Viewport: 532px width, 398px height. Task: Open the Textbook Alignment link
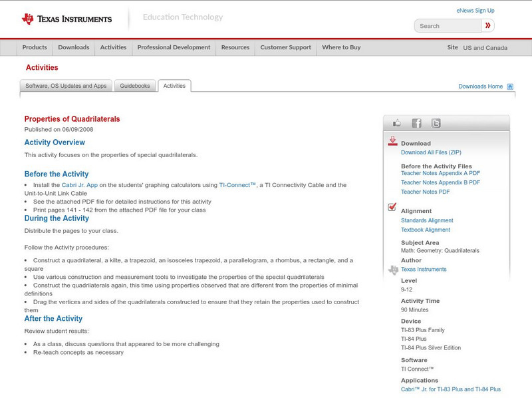[x=426, y=230]
